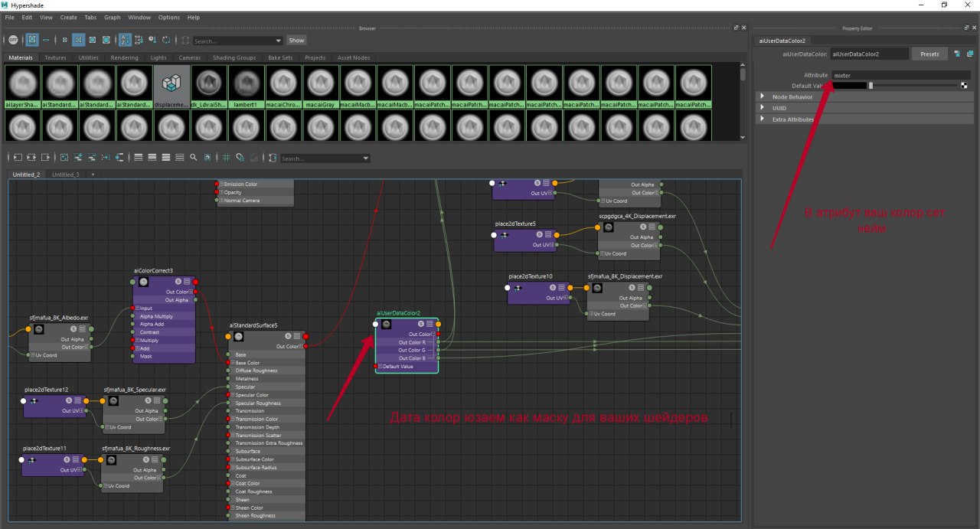Select the full node view mode icon

165,158
